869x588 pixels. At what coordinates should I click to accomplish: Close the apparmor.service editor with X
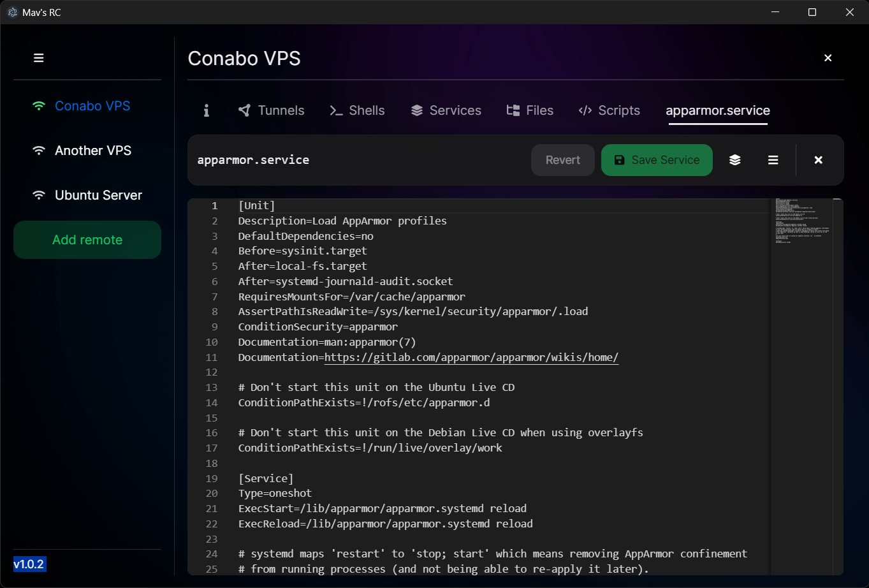[819, 160]
